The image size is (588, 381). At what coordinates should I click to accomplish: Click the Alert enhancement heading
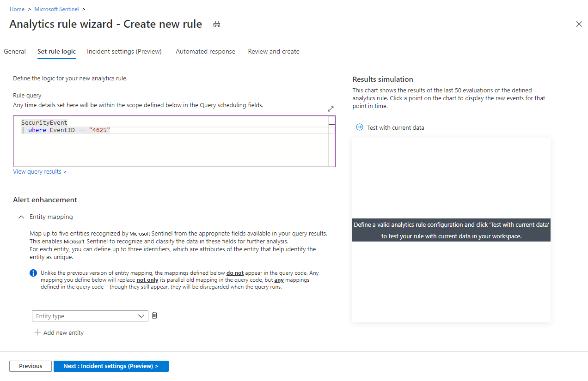45,200
